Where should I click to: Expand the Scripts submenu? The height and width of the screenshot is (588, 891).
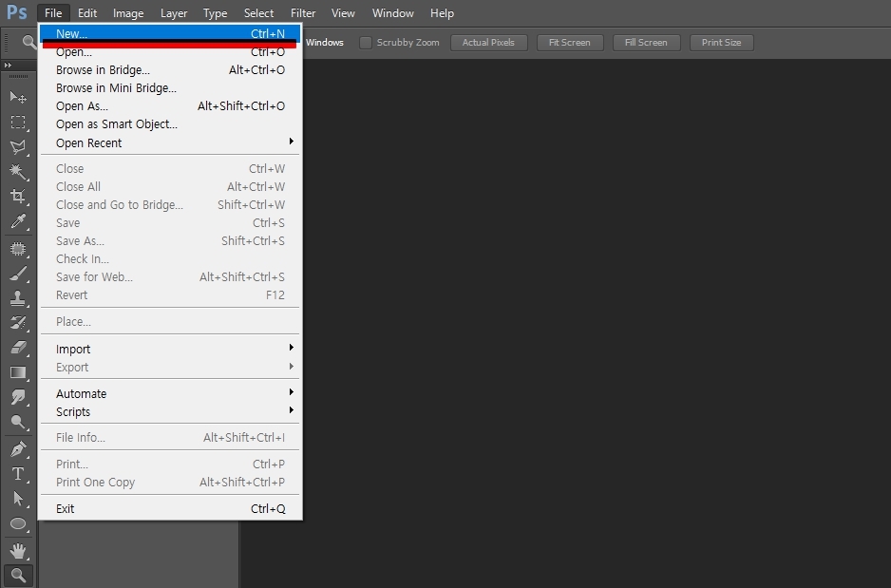170,412
